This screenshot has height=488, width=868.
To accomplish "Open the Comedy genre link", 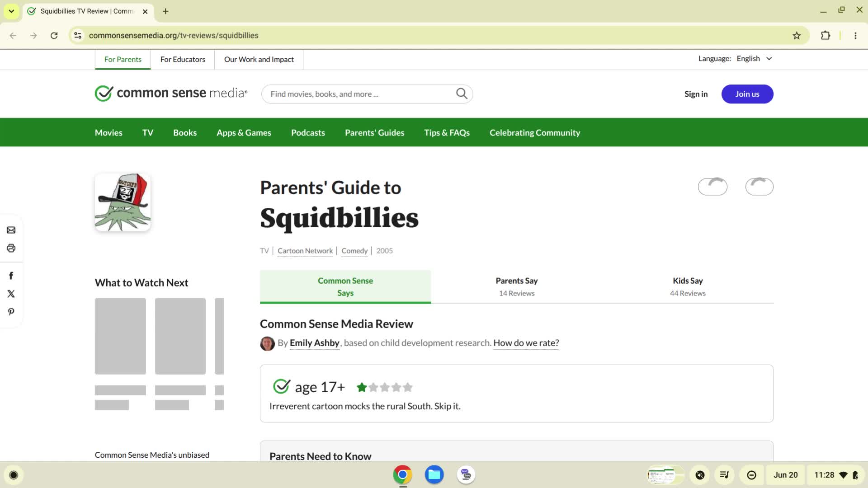I will (354, 251).
